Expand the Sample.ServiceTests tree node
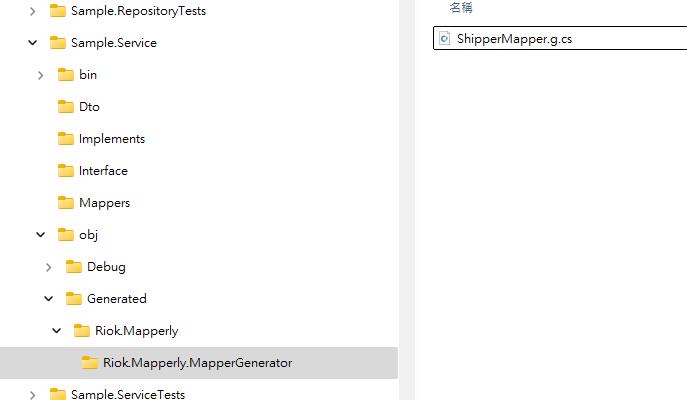This screenshot has height=400, width=687. pyautogui.click(x=33, y=394)
